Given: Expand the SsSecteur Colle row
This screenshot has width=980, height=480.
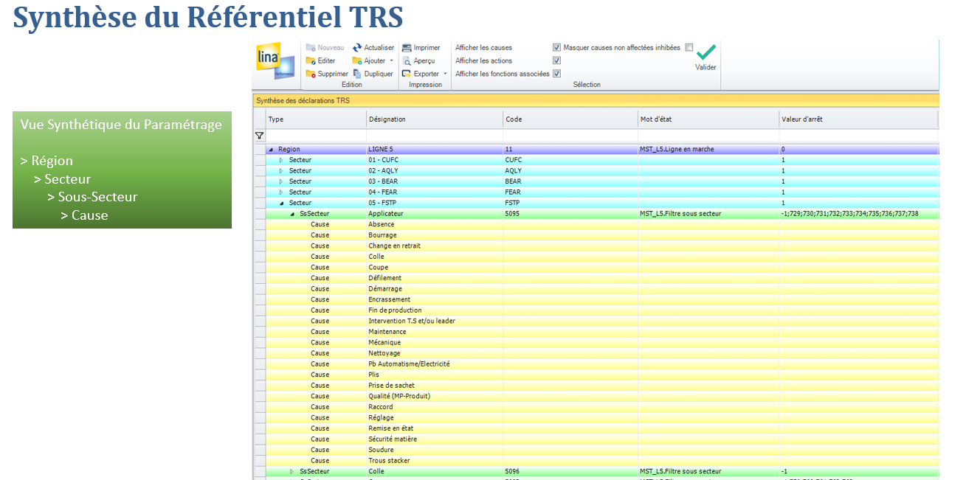Looking at the screenshot, I should [x=292, y=471].
